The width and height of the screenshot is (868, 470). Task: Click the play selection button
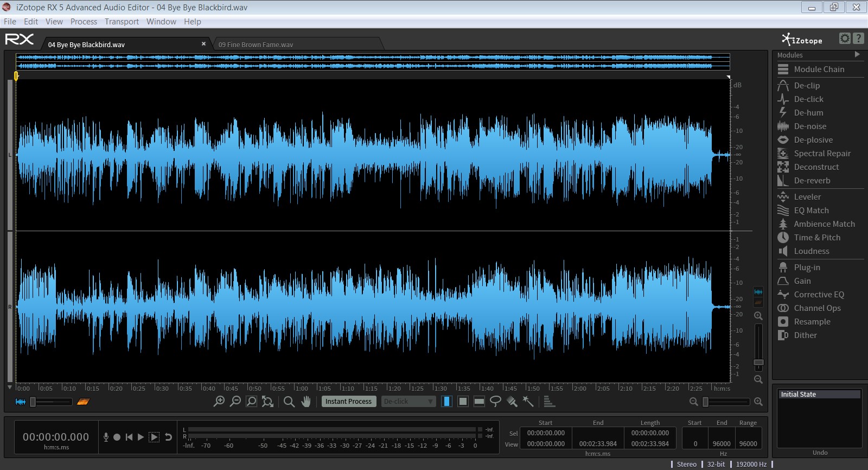154,437
